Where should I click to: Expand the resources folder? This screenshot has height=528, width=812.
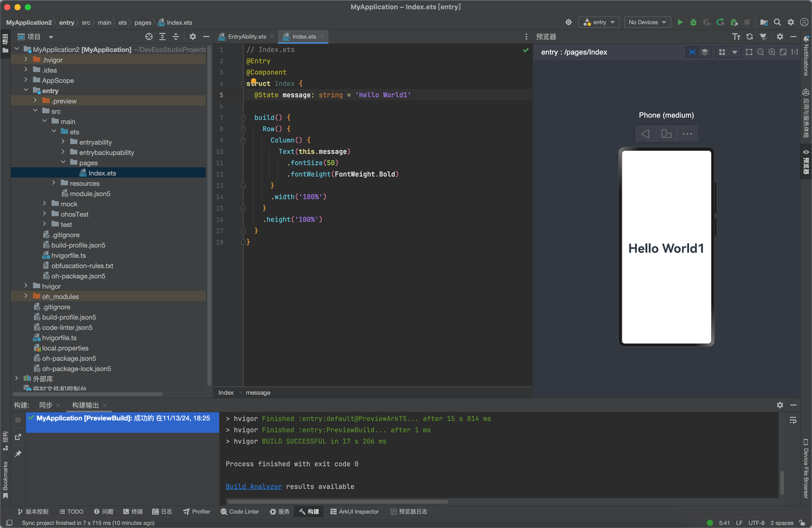coord(55,183)
